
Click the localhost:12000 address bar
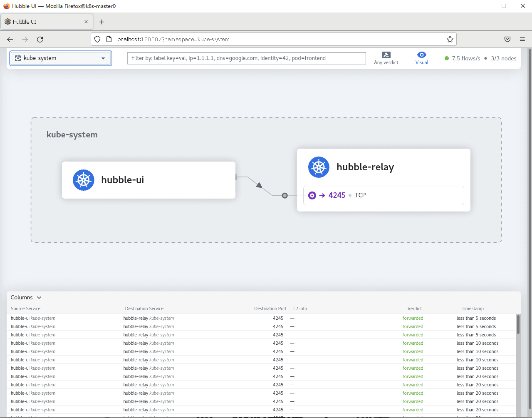pyautogui.click(x=275, y=39)
